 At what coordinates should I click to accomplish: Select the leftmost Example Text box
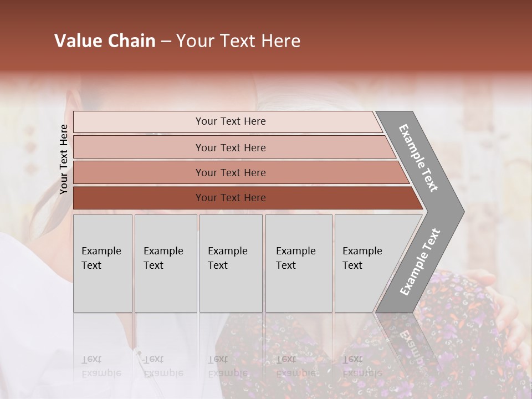coord(103,263)
